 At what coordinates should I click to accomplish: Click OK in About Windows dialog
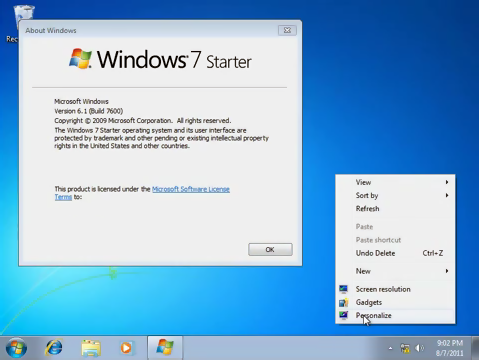coord(270,249)
